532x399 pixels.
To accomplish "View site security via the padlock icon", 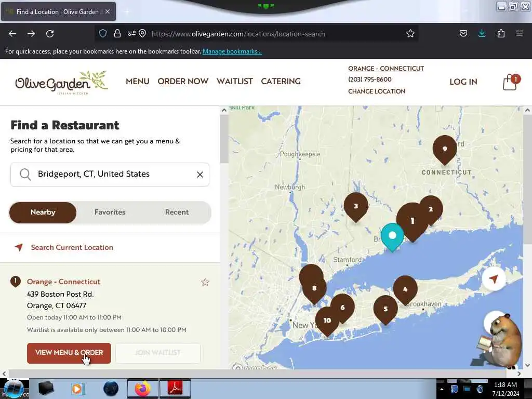I will tap(117, 34).
